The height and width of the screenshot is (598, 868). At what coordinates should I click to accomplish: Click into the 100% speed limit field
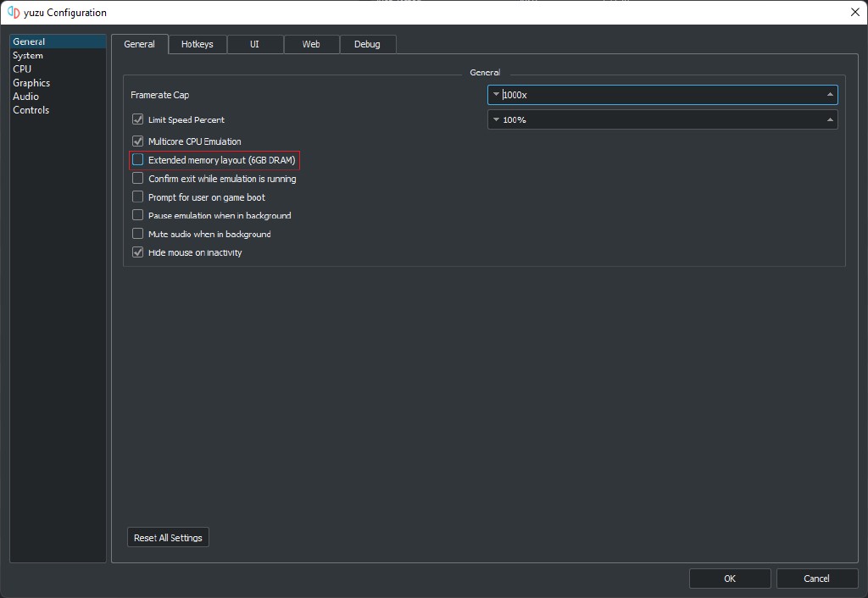pos(663,119)
